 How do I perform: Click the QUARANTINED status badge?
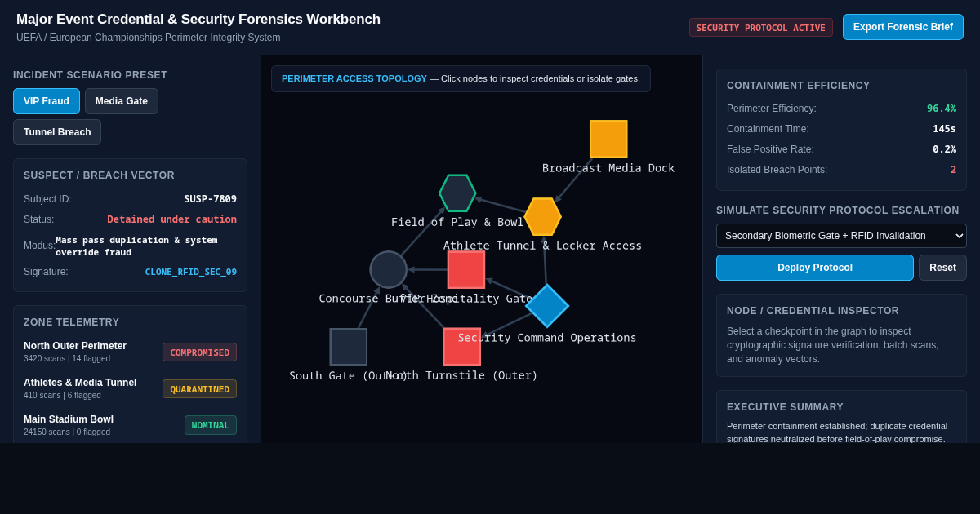pyautogui.click(x=199, y=389)
